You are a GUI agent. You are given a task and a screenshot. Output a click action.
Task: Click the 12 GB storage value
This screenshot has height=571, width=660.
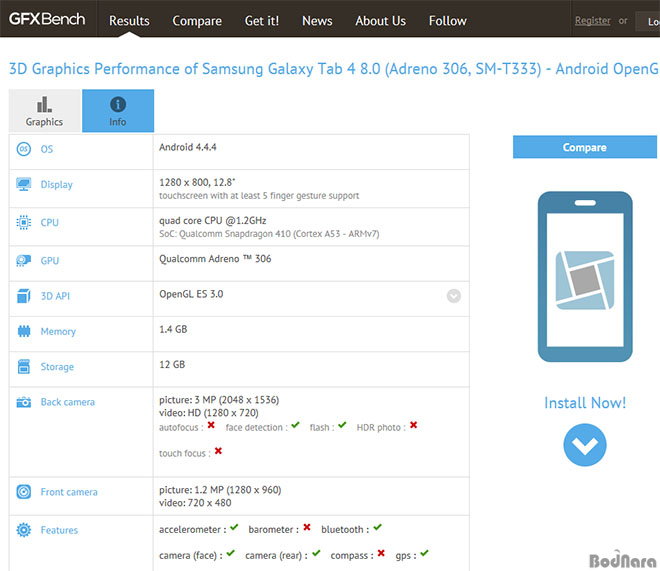tap(172, 364)
